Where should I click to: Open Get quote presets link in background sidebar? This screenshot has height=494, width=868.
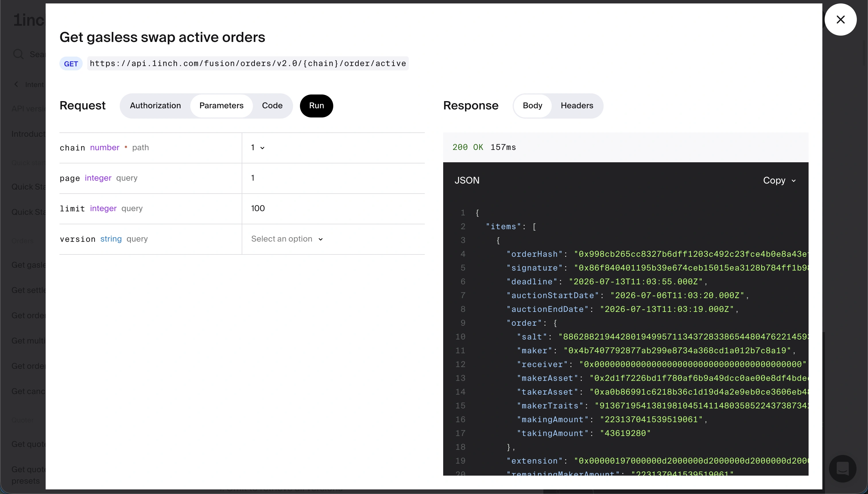coord(28,475)
